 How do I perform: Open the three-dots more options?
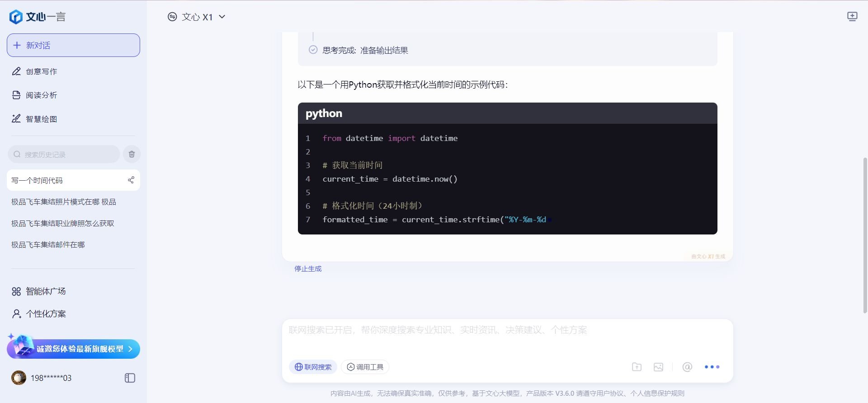coord(712,367)
